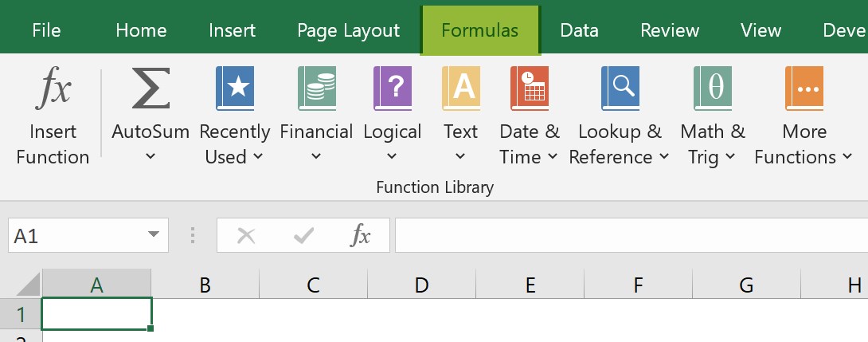
Task: Expand the Date & Time dropdown chevron
Action: tap(553, 157)
